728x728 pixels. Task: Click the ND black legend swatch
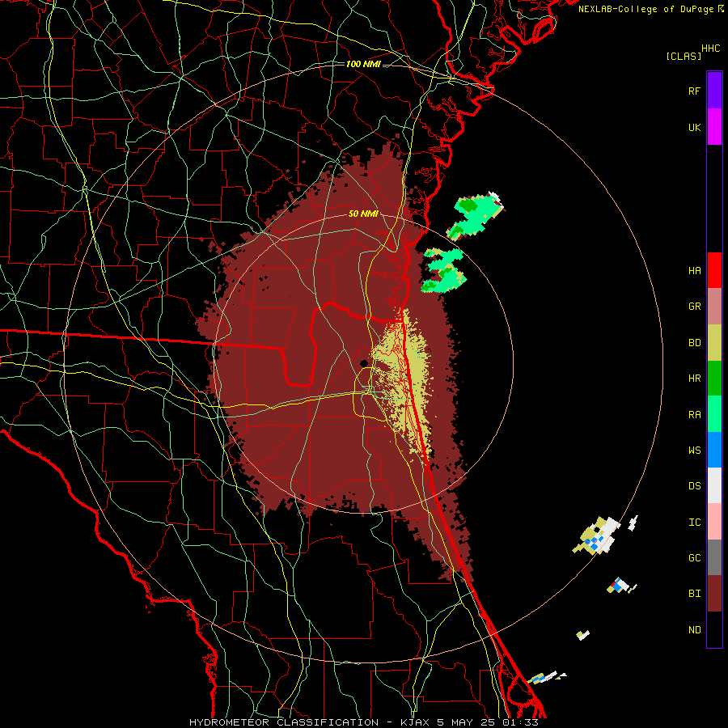pos(714,629)
